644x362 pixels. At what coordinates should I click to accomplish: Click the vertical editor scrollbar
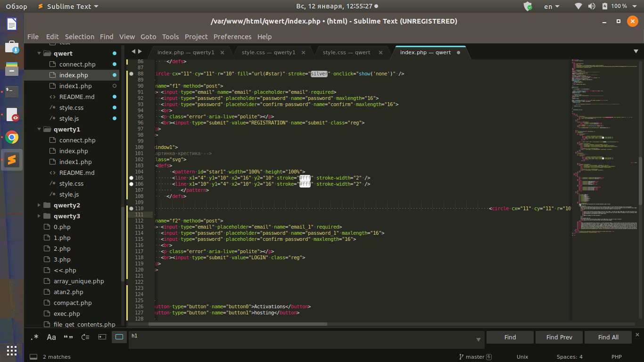pyautogui.click(x=640, y=181)
